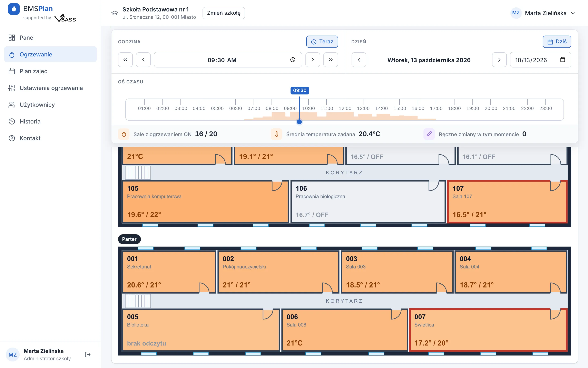The image size is (588, 368).
Task: Open Użytkownicy section
Action: 50,105
